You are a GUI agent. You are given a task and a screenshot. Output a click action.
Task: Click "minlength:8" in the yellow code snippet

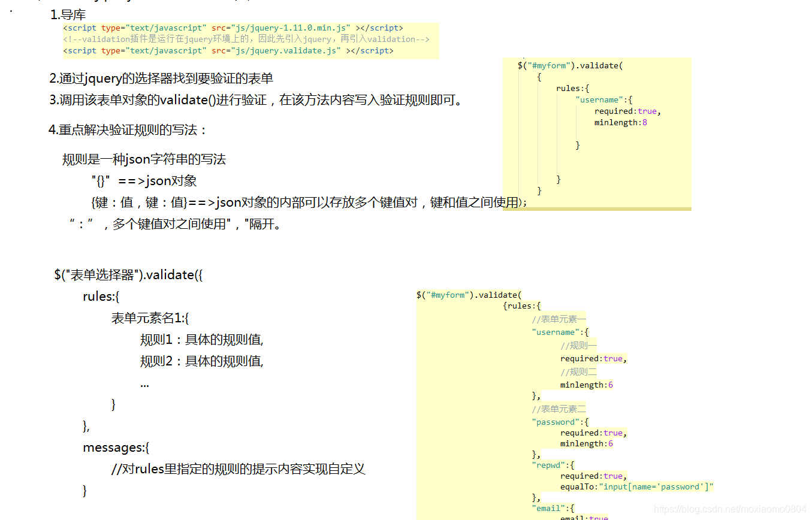click(x=621, y=122)
